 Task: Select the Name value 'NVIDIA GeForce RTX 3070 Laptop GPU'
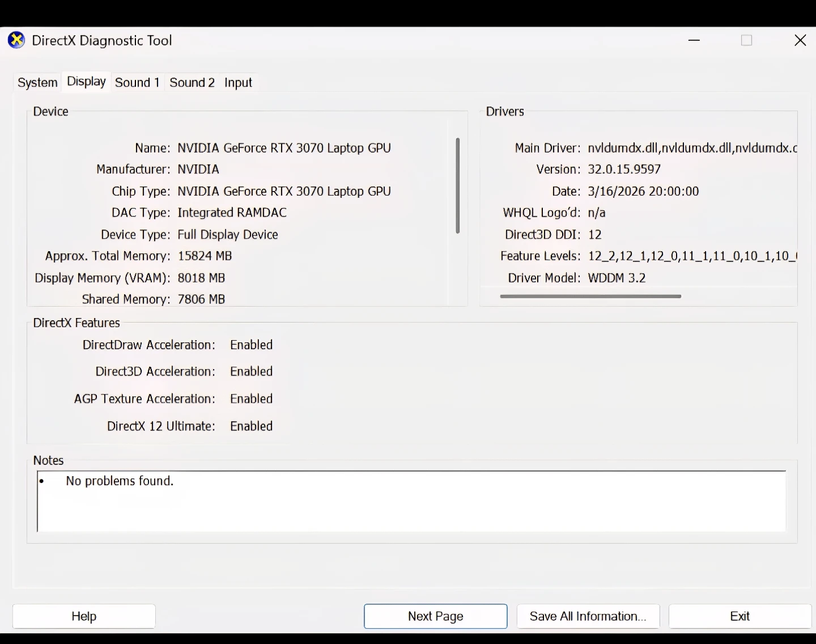[284, 148]
